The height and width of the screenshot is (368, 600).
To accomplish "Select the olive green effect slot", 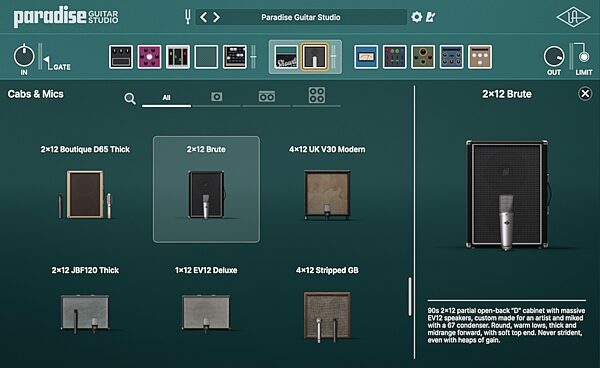I will [423, 57].
